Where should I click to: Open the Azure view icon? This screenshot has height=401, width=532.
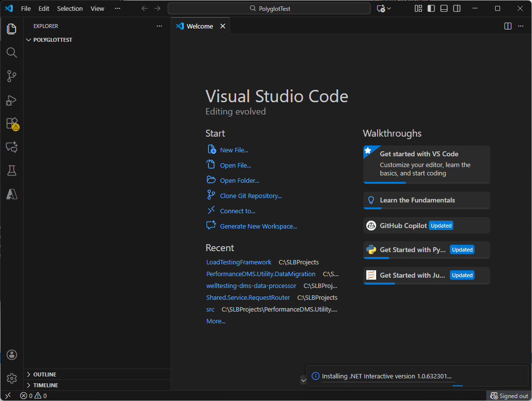click(x=11, y=194)
